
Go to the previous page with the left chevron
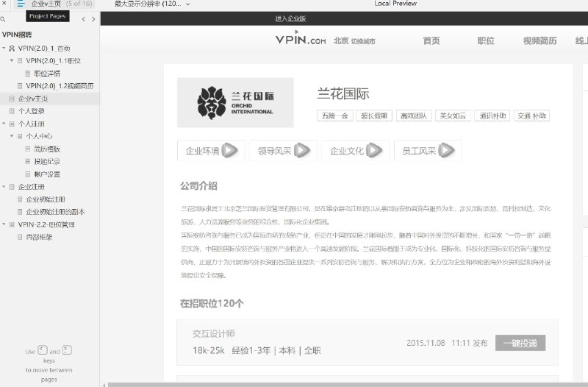point(83,19)
